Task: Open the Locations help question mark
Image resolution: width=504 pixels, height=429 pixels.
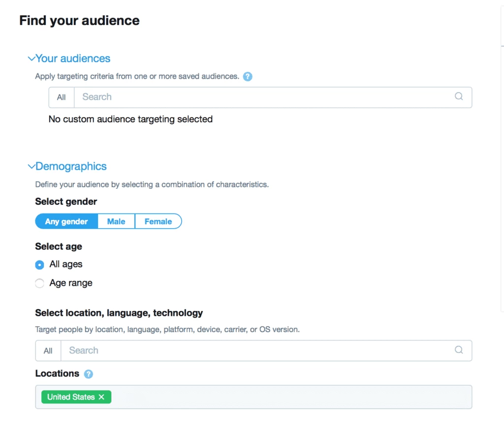Action: tap(89, 374)
